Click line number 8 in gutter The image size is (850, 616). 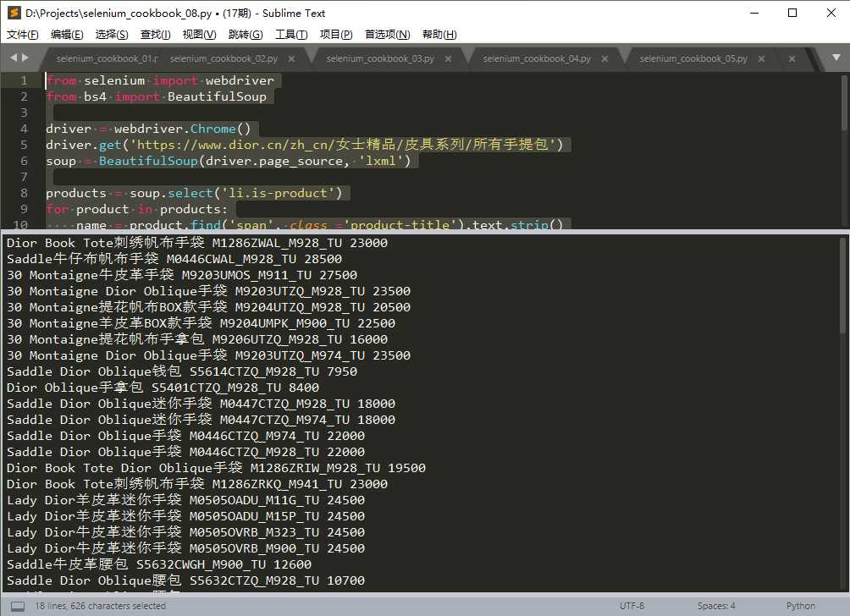coord(24,194)
